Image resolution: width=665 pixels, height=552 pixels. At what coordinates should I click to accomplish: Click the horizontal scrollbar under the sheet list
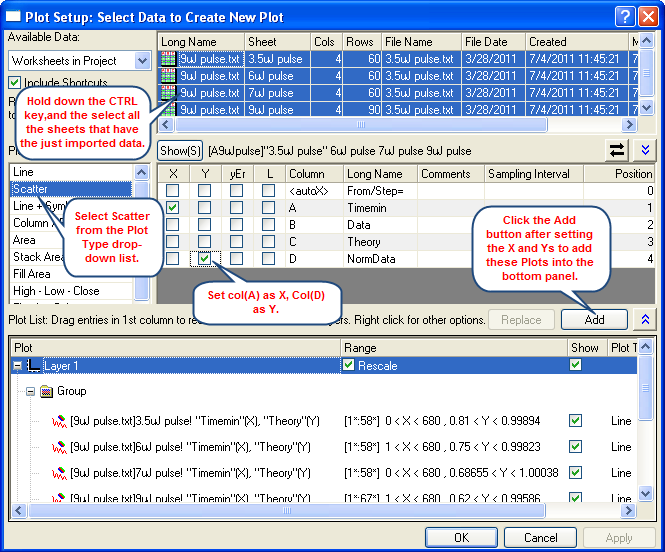pos(390,125)
